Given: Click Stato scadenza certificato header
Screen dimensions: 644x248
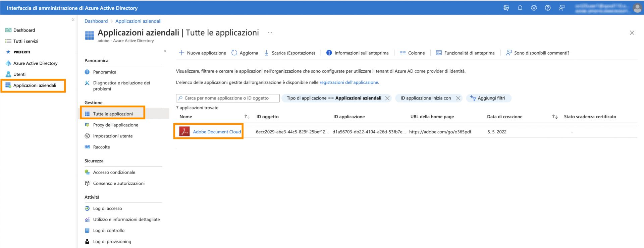Looking at the screenshot, I should click(x=590, y=117).
